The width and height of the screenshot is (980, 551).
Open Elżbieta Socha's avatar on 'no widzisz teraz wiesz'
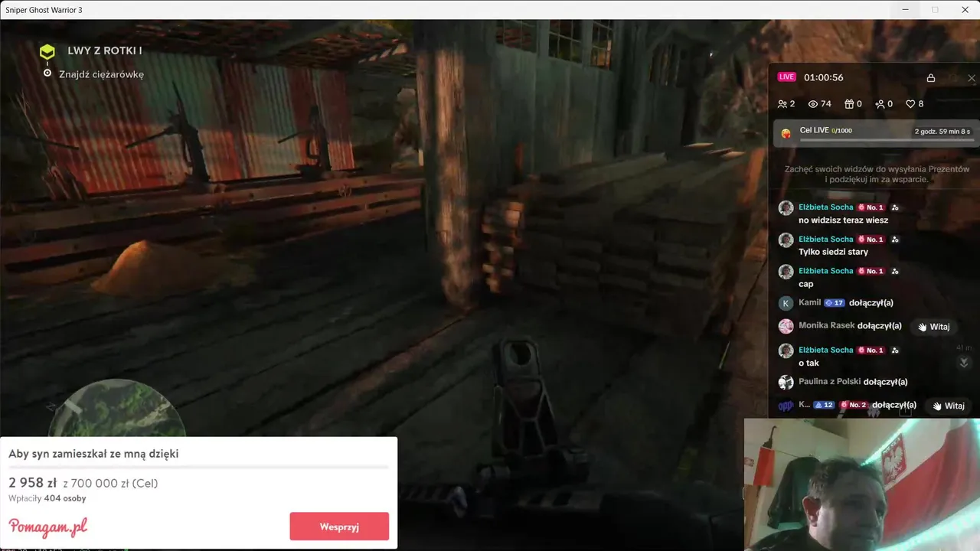pos(786,208)
